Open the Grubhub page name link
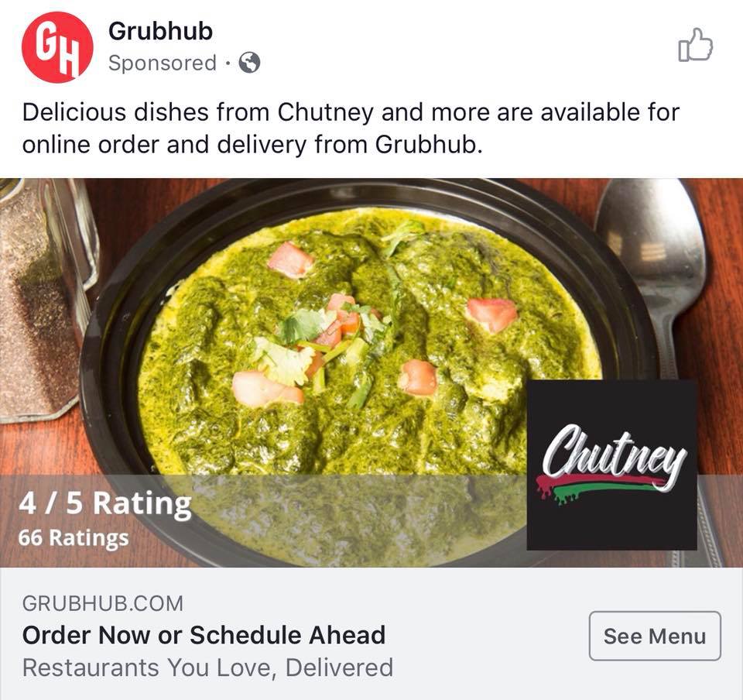Screen dimensions: 743x700 point(161,31)
